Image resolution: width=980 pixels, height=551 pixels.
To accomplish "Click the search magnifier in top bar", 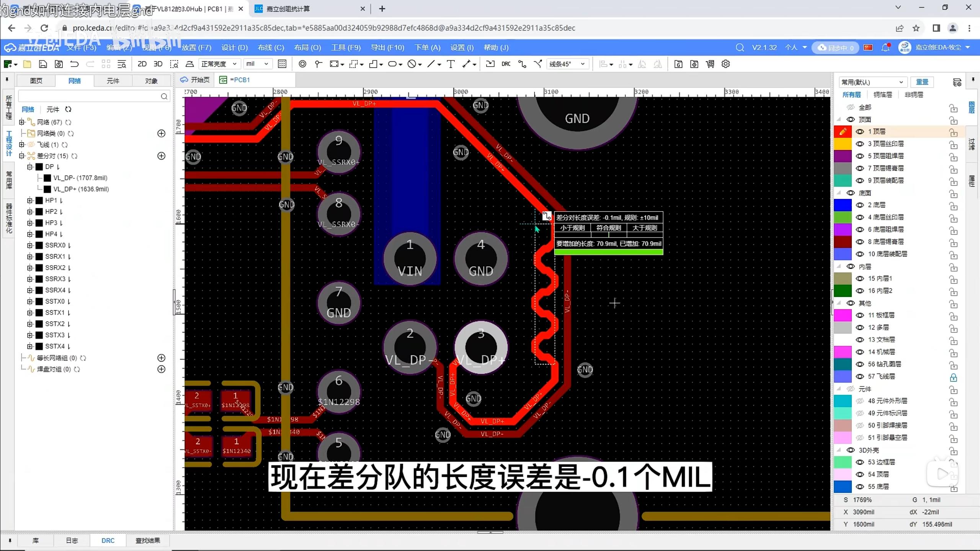I will 740,47.
